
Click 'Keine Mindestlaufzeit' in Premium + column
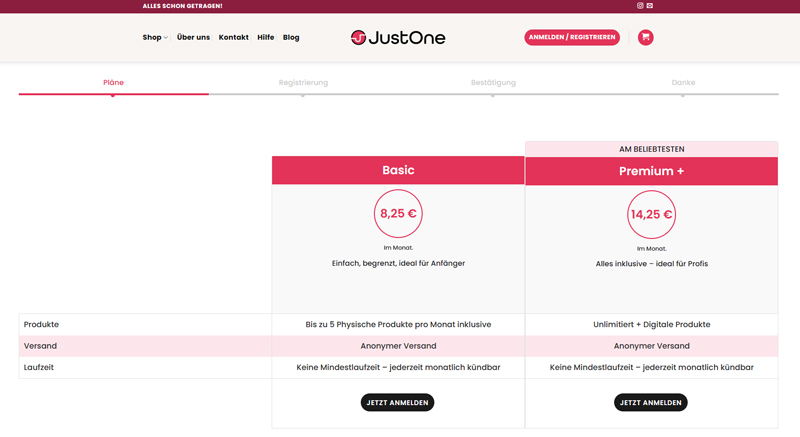point(652,367)
